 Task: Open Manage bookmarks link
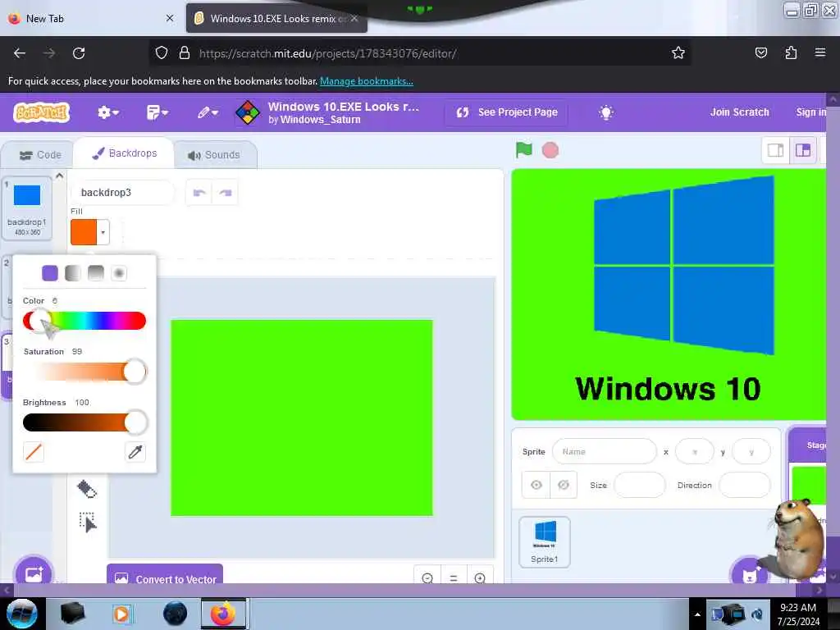(x=367, y=81)
